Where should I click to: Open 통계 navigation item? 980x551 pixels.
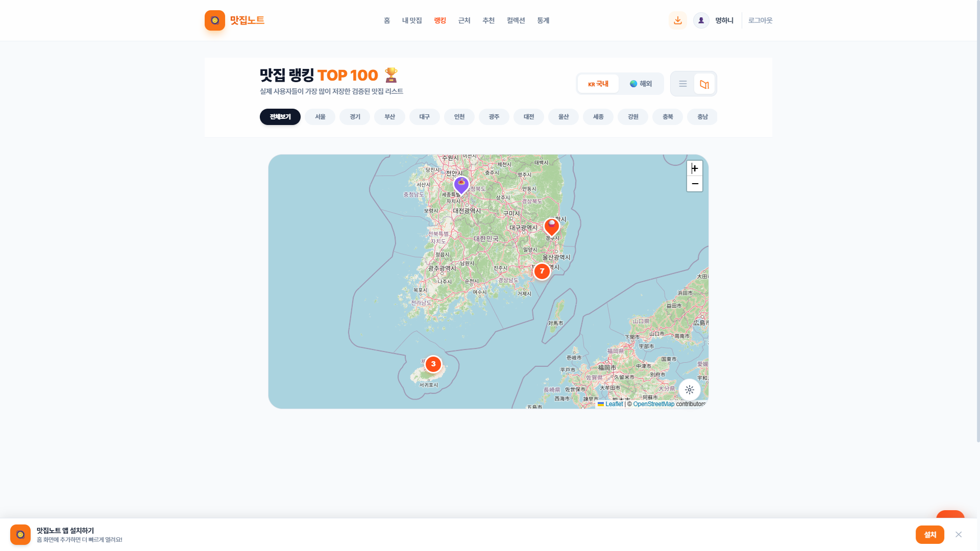[543, 20]
